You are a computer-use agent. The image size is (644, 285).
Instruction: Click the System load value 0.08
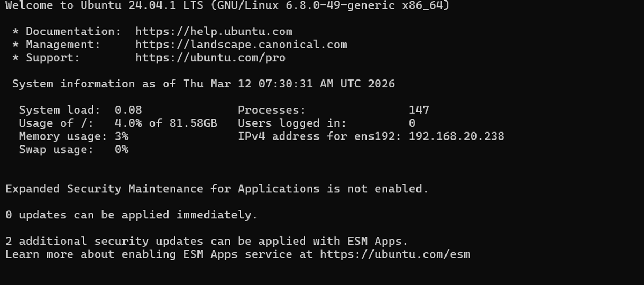[x=128, y=110]
